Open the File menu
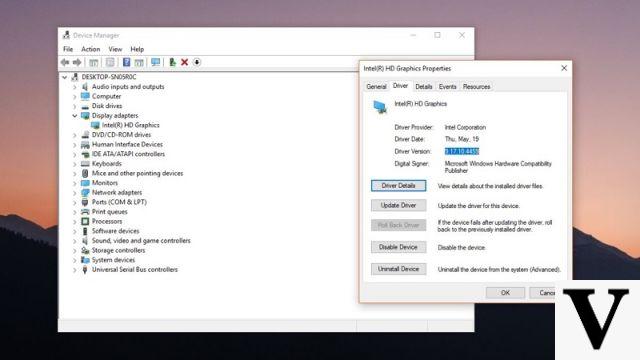 pos(68,49)
